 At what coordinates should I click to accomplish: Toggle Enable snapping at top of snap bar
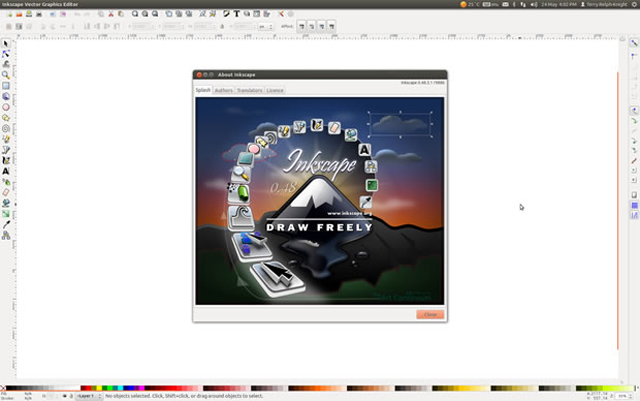634,43
